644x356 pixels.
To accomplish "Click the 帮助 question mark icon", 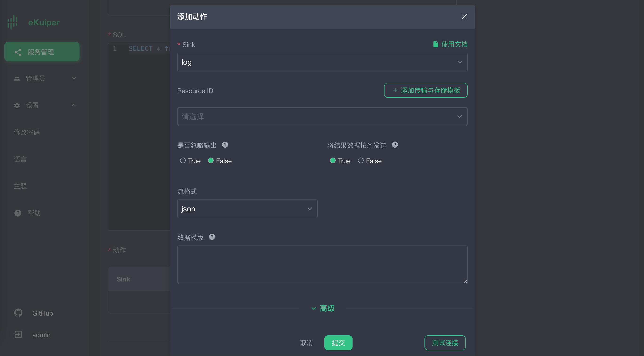I will tap(18, 213).
